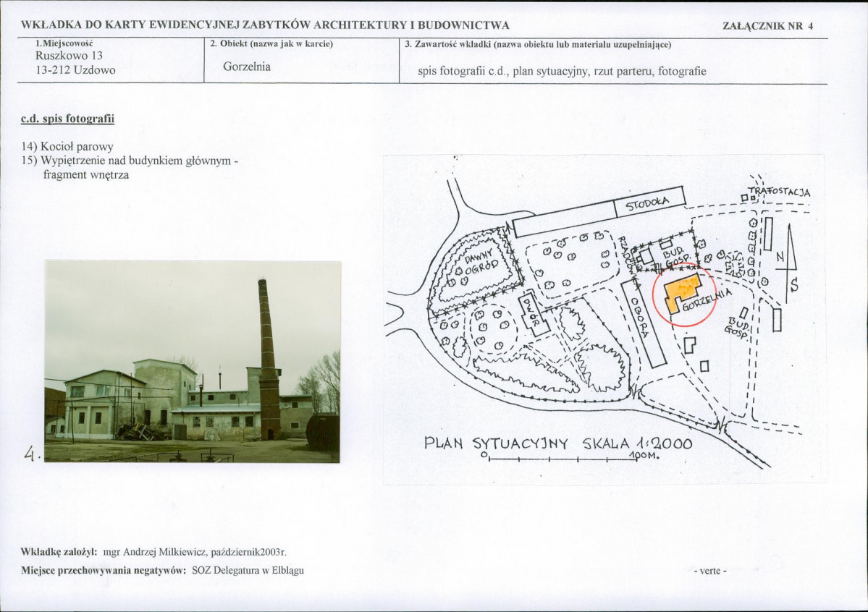Click the 'DWÓR' building on the plan
The image size is (868, 612).
(534, 314)
